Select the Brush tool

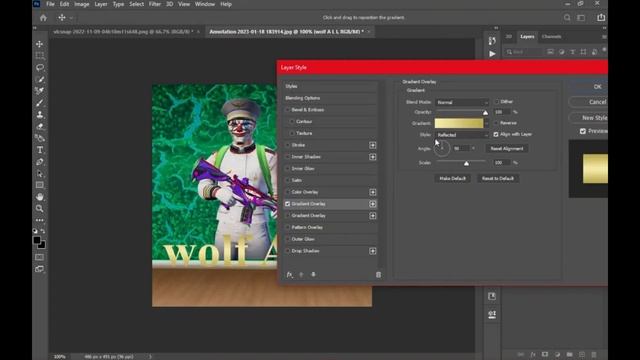click(x=40, y=103)
